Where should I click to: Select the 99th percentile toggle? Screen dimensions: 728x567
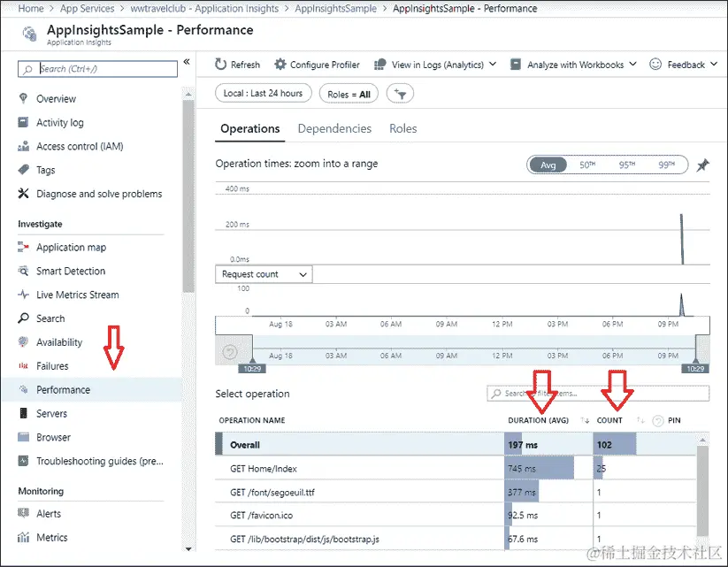coord(666,165)
